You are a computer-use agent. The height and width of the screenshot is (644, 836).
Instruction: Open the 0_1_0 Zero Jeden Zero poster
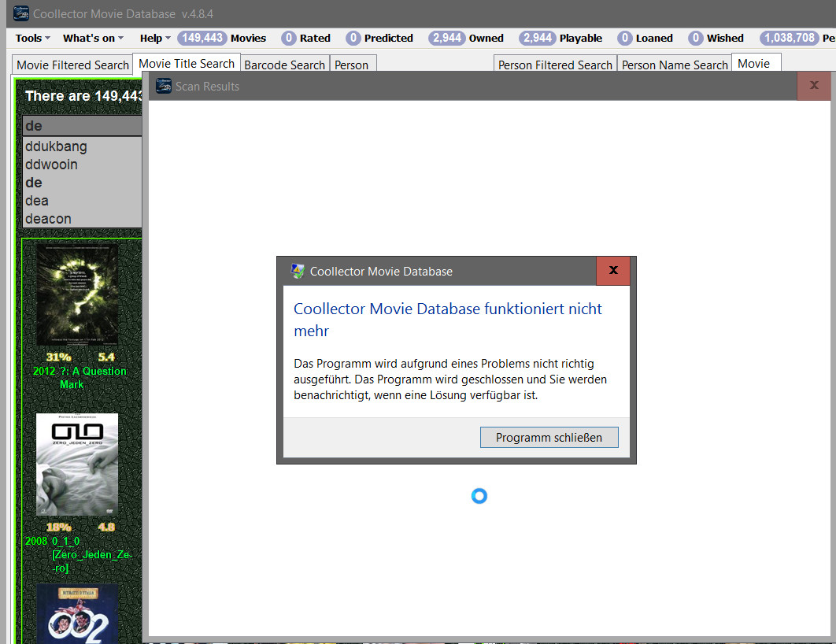click(x=77, y=464)
